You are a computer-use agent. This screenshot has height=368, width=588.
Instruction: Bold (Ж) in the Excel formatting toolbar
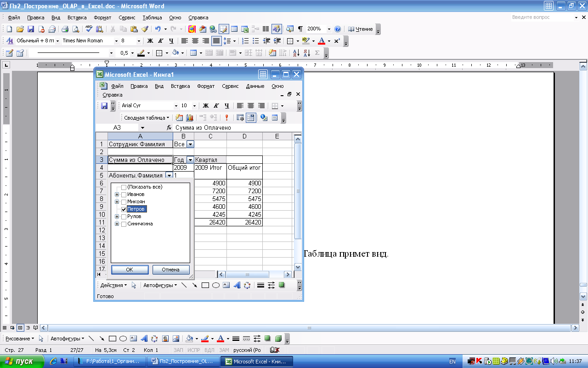(206, 106)
